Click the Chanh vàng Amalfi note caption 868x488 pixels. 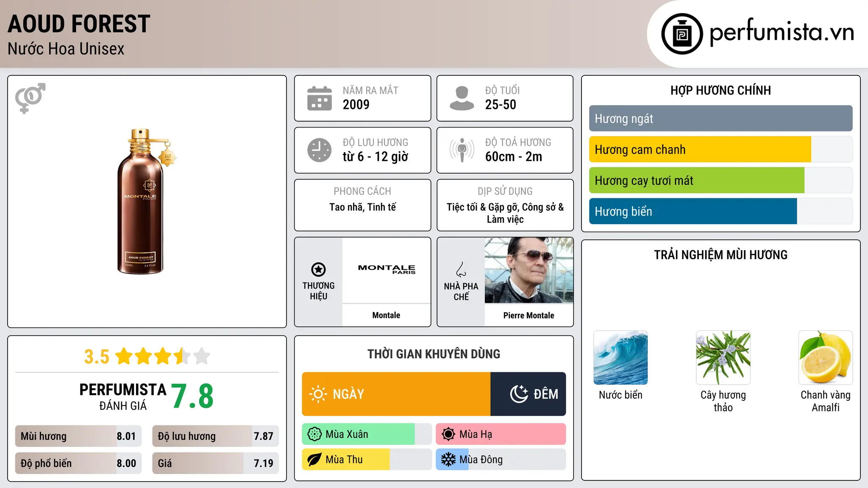[826, 401]
